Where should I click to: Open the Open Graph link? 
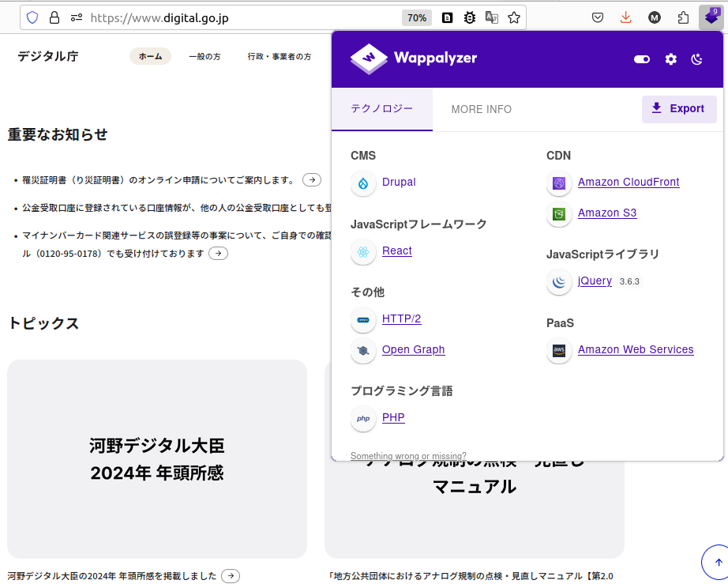[413, 349]
